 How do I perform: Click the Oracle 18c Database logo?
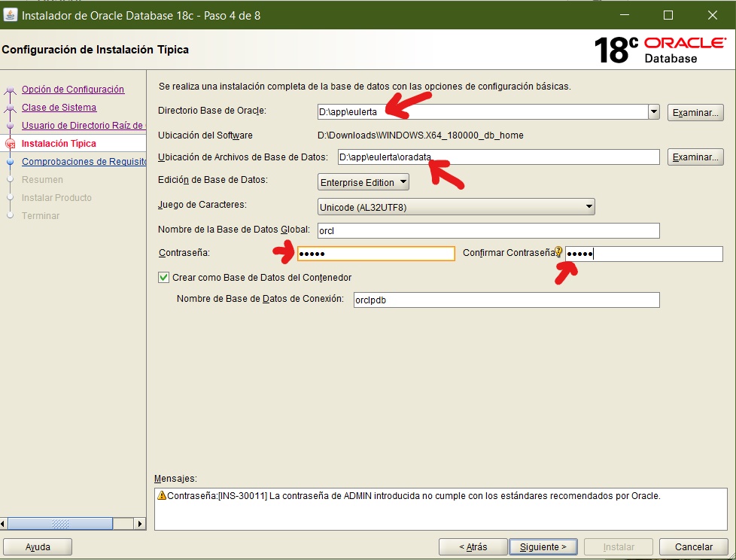(x=661, y=50)
